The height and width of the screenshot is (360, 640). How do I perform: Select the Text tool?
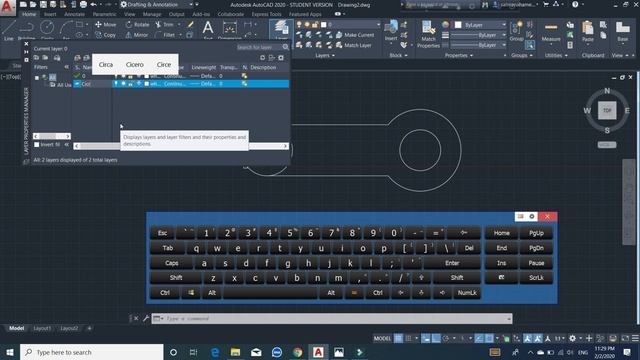coord(208,29)
